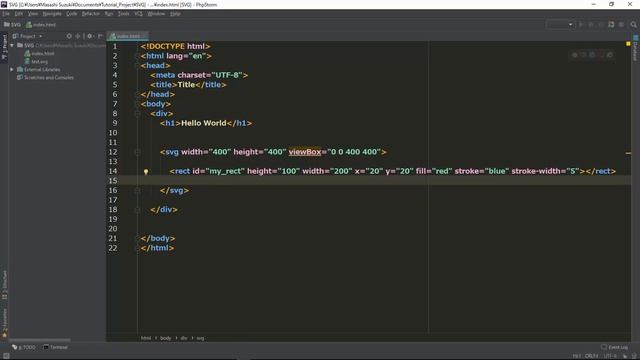Click line number 1 in the gutter
Viewport: 640px width, 360px height.
point(115,47)
